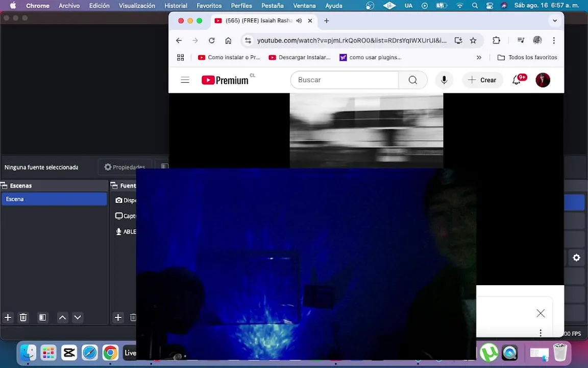Show more bookmarks with double chevron

[x=479, y=57]
